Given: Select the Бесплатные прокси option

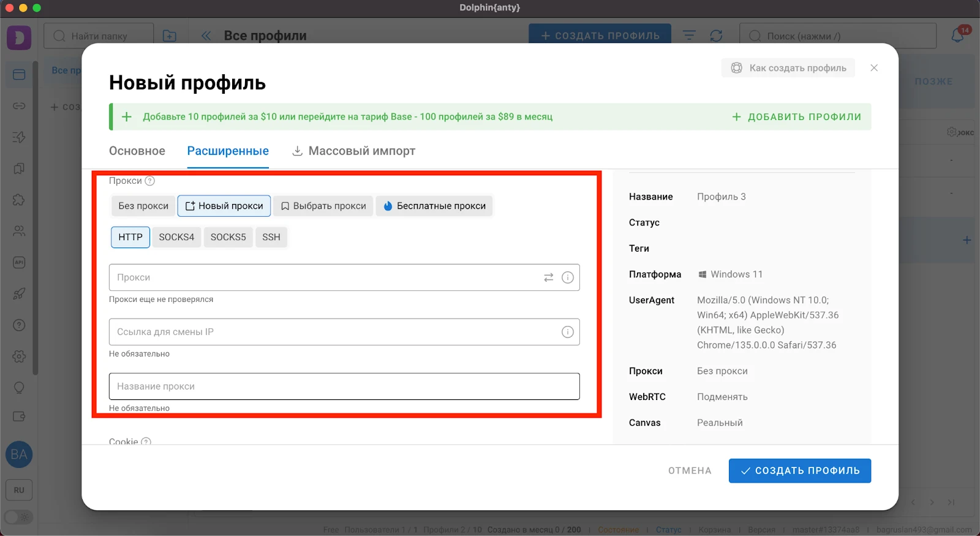Looking at the screenshot, I should click(434, 206).
